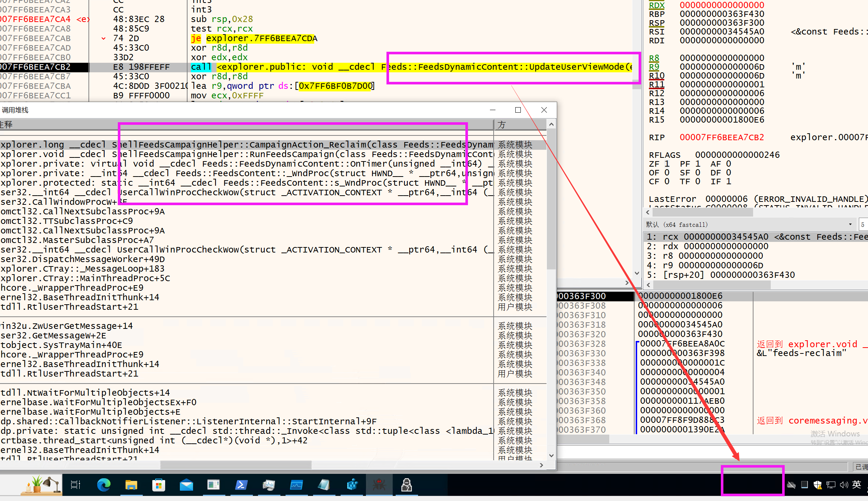Select the MasterSubclassProc+A7 call stack row
Image resolution: width=868 pixels, height=501 pixels.
pyautogui.click(x=273, y=240)
